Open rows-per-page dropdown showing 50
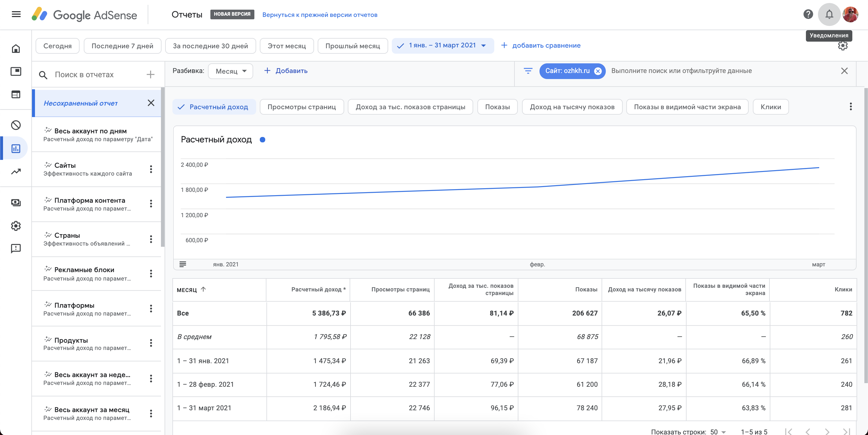Image resolution: width=868 pixels, height=435 pixels. tap(718, 432)
